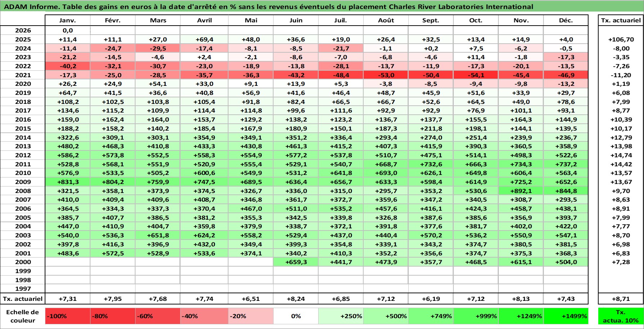The width and height of the screenshot is (644, 329).
Task: Click the +8,71 overall actuarial rate cell
Action: pos(621,299)
